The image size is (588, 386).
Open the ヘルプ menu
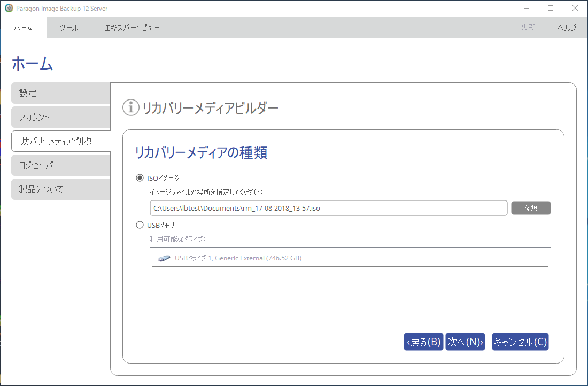click(567, 28)
